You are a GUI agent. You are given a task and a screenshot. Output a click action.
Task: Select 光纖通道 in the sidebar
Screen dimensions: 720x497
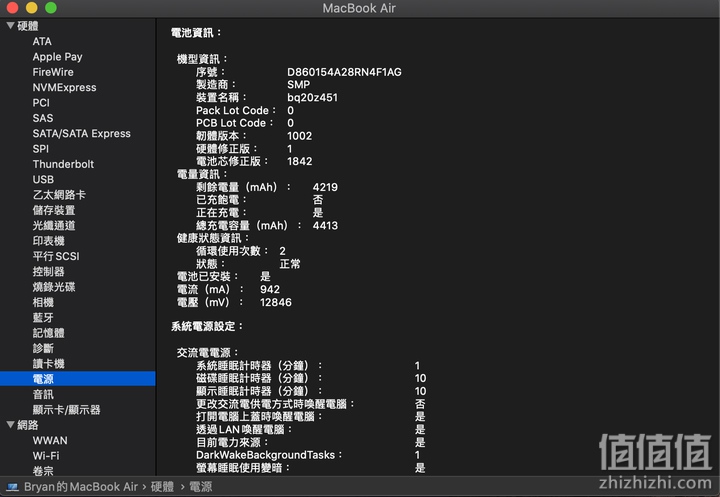click(54, 226)
